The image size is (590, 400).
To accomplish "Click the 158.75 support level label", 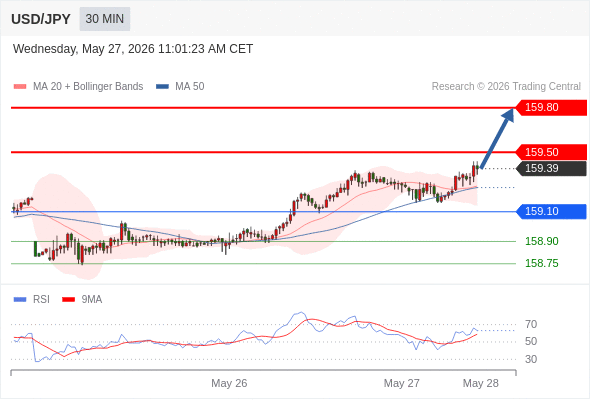I will coord(541,263).
